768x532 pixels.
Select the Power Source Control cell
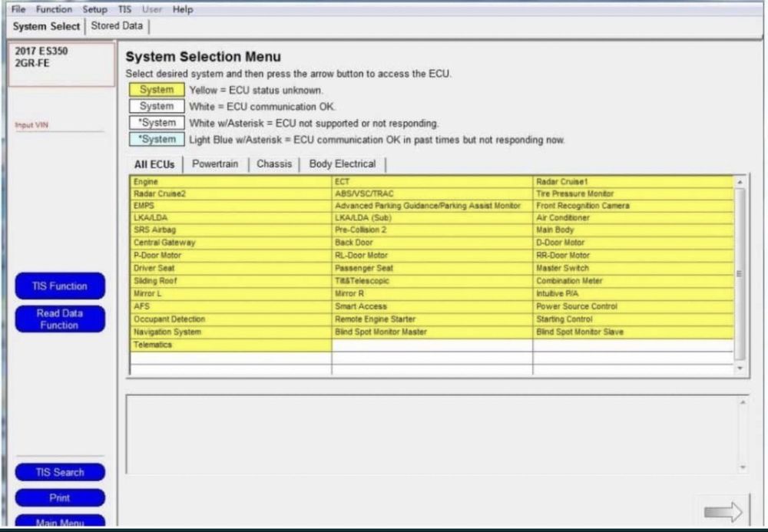[x=634, y=306]
